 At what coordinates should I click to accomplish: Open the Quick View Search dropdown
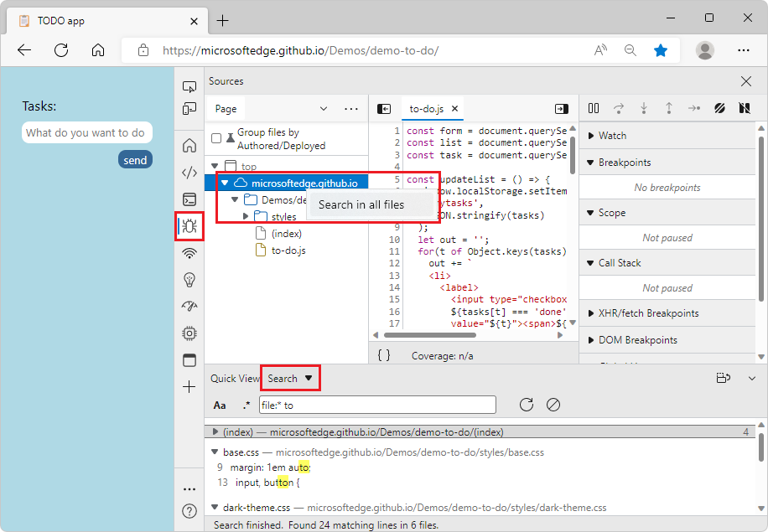(x=290, y=378)
